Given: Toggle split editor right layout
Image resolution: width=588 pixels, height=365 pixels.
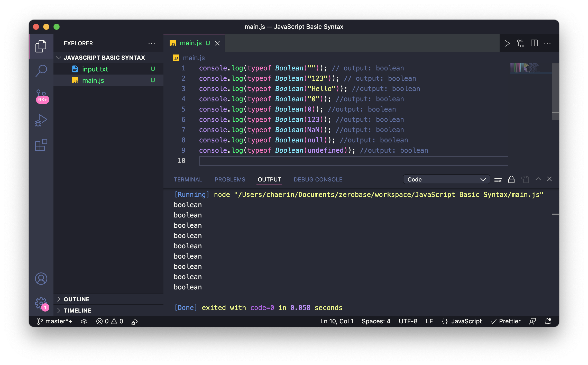Looking at the screenshot, I should [534, 43].
